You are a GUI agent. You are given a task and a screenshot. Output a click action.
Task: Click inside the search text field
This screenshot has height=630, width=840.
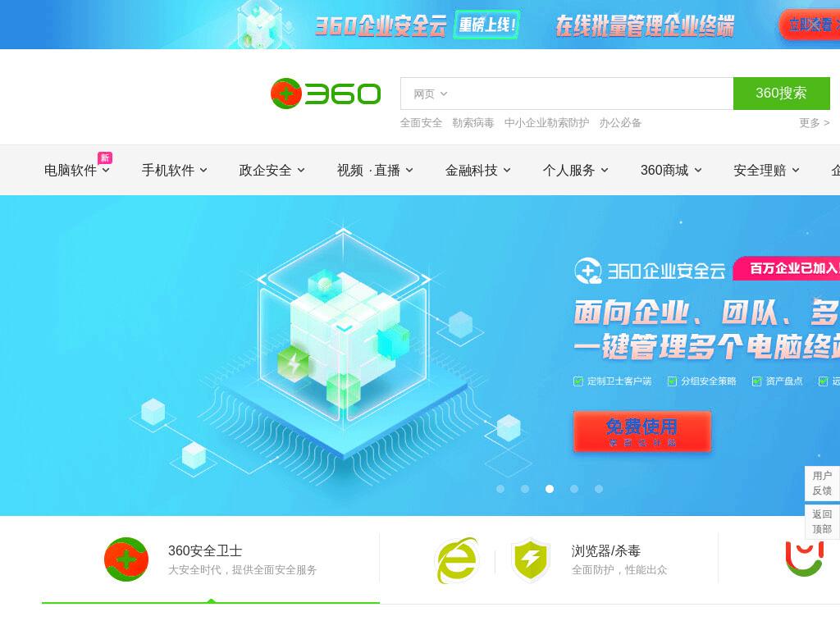(589, 94)
